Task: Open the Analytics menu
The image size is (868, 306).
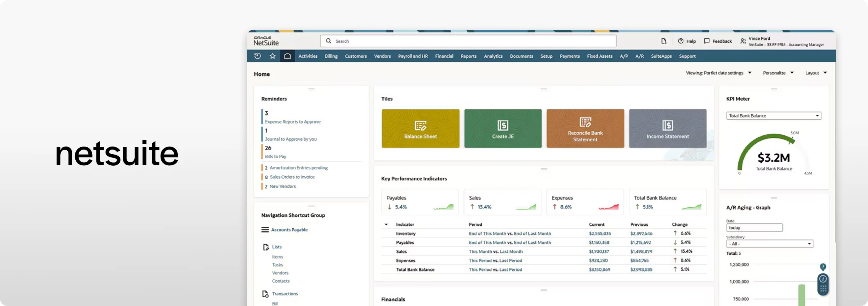Action: coord(493,56)
